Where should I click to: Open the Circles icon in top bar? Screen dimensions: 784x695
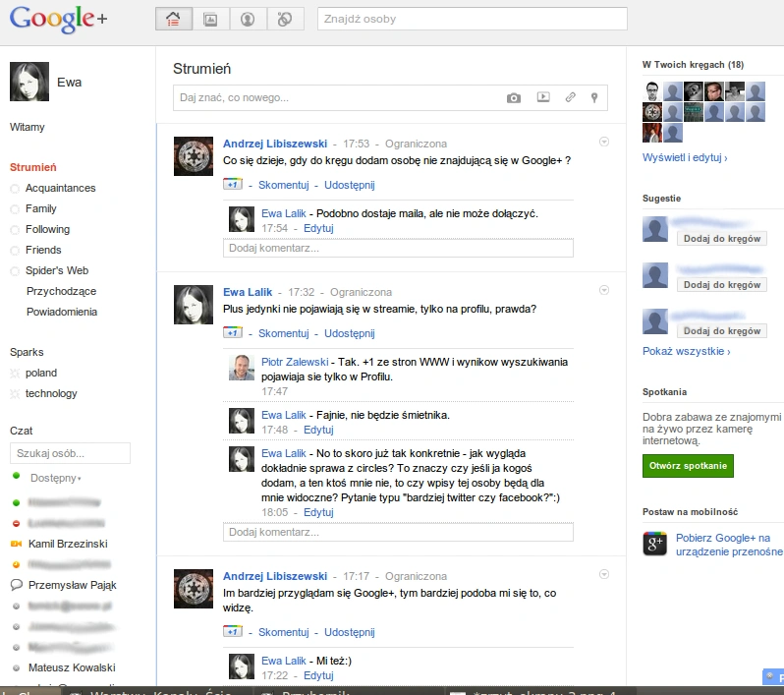[x=285, y=19]
